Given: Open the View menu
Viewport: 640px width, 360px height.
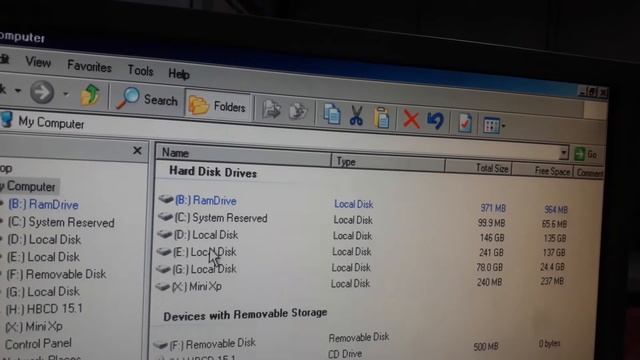Looking at the screenshot, I should click(38, 62).
